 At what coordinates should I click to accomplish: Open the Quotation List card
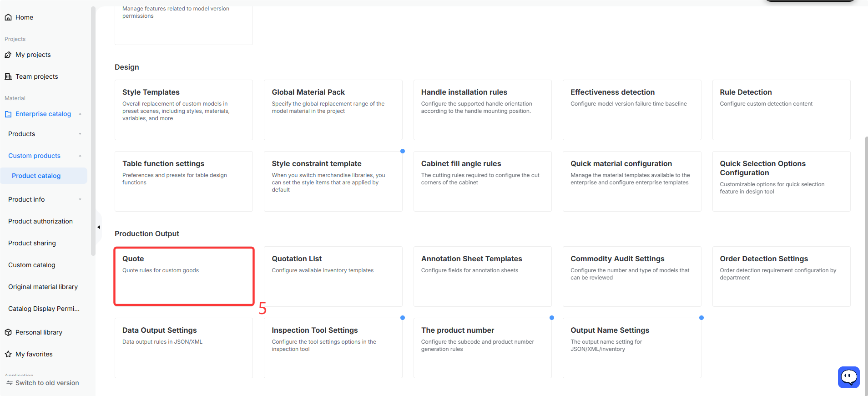coord(333,276)
